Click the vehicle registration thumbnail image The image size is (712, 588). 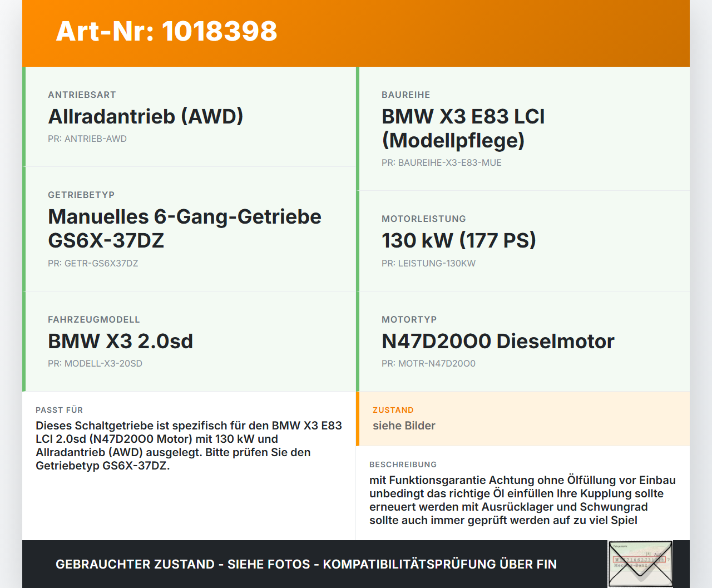point(640,564)
